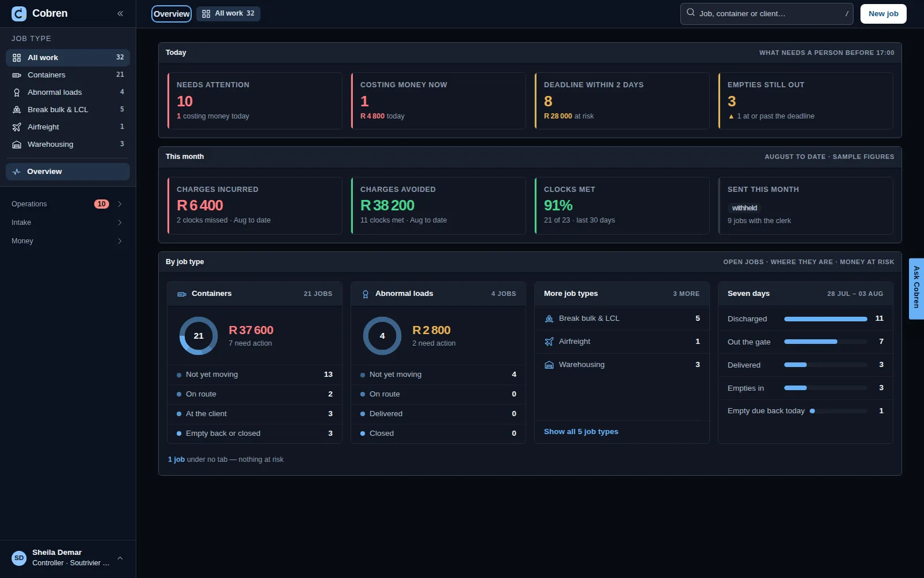The height and width of the screenshot is (578, 924).
Task: Click the Abnormal loads card header icon
Action: coord(366,294)
